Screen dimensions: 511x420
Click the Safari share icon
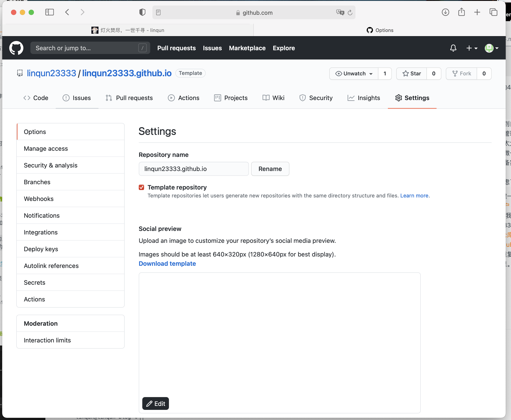point(461,12)
